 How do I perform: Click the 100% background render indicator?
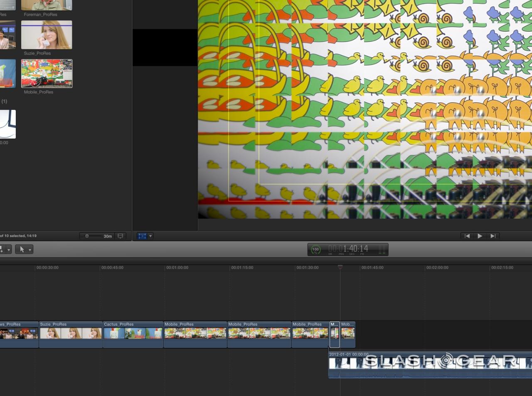coord(315,250)
